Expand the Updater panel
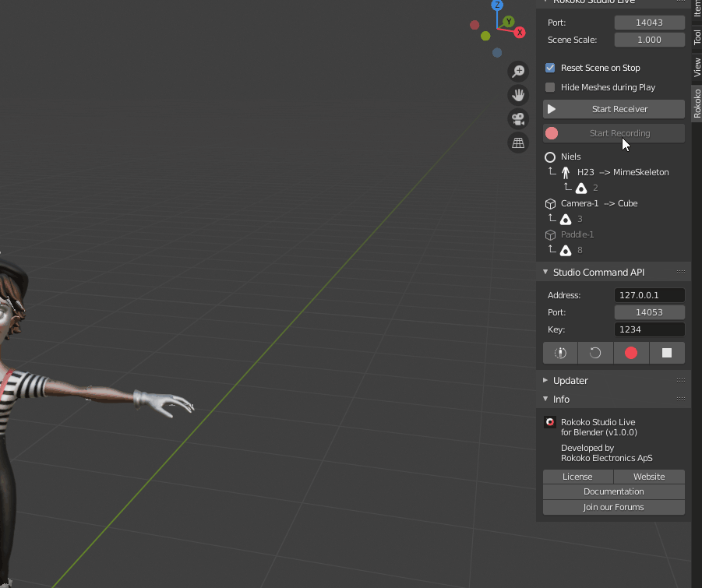The width and height of the screenshot is (702, 588). [x=545, y=380]
